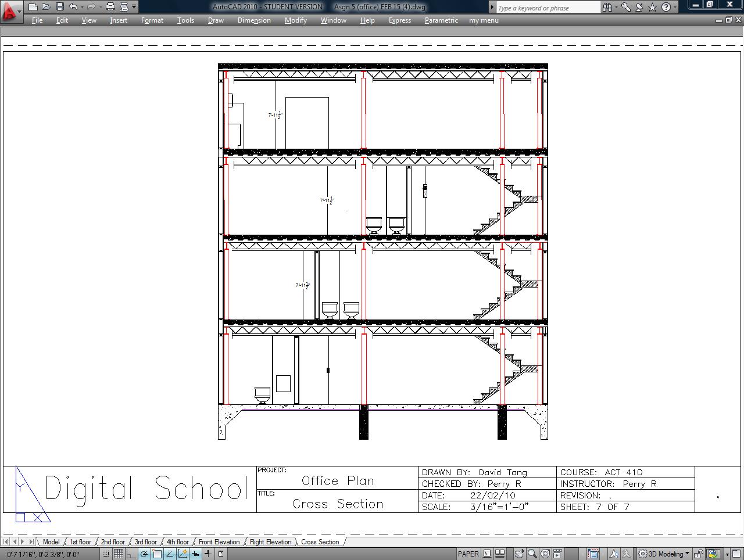Screen dimensions: 744x560
Task: Type in the keyword search field
Action: (x=546, y=7)
